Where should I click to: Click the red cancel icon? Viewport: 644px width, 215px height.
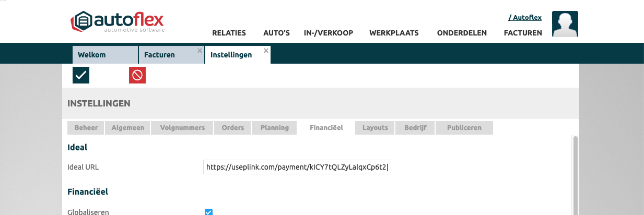click(x=137, y=75)
